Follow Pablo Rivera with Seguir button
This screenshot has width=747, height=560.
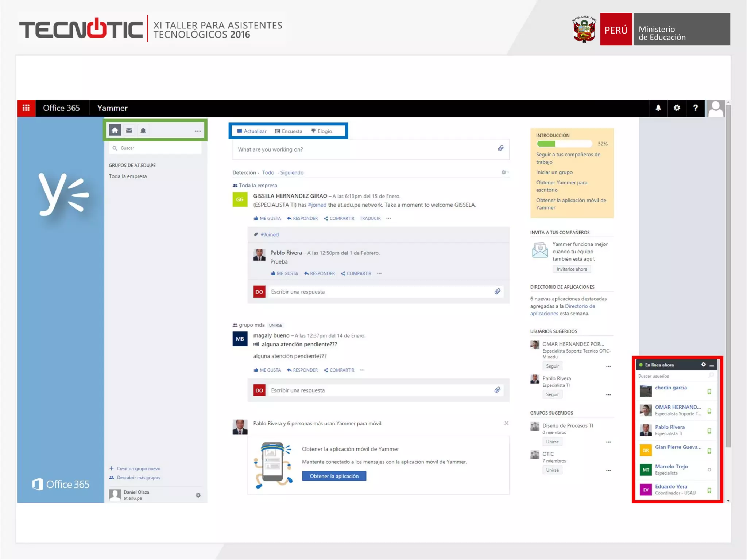(x=552, y=394)
